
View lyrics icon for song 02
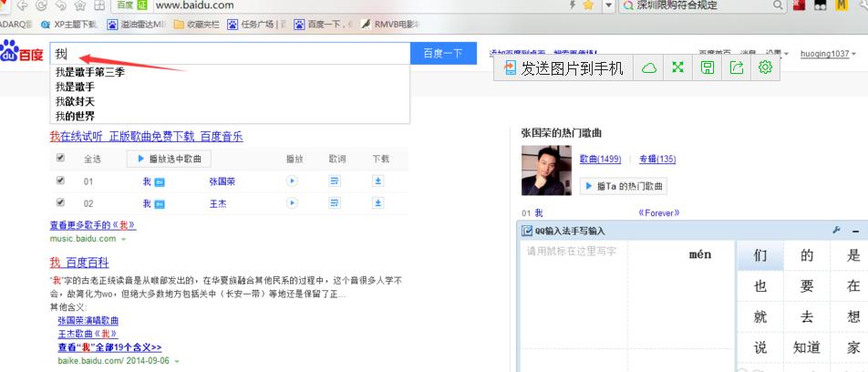(x=335, y=203)
